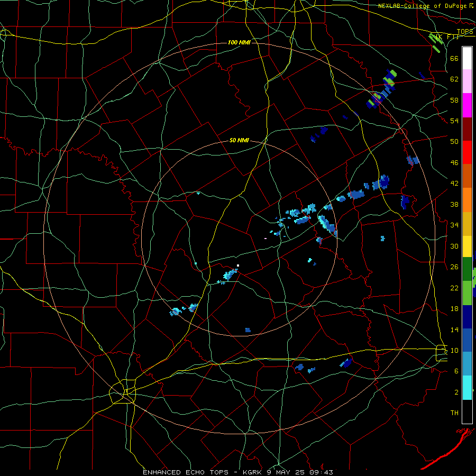Image resolution: width=476 pixels, height=476 pixels.
Task: Select the magenta legend color block
Action: pyautogui.click(x=467, y=105)
